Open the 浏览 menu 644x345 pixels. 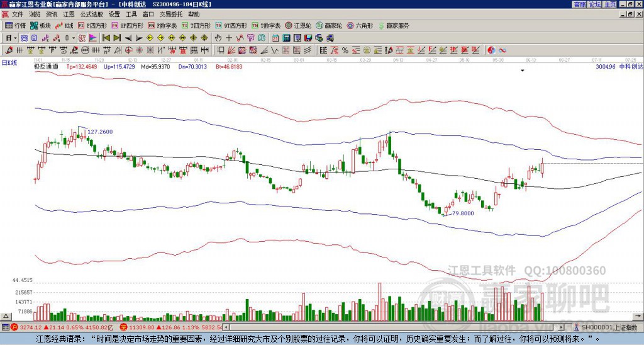tap(35, 14)
